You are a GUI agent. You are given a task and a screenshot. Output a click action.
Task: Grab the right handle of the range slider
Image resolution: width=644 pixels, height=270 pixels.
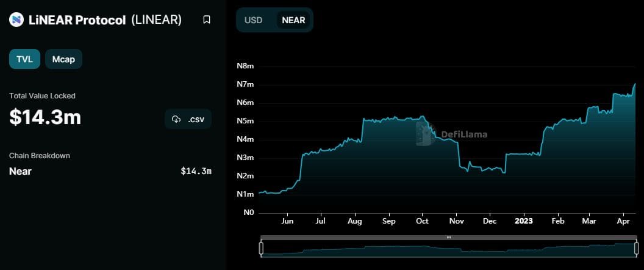(x=637, y=248)
